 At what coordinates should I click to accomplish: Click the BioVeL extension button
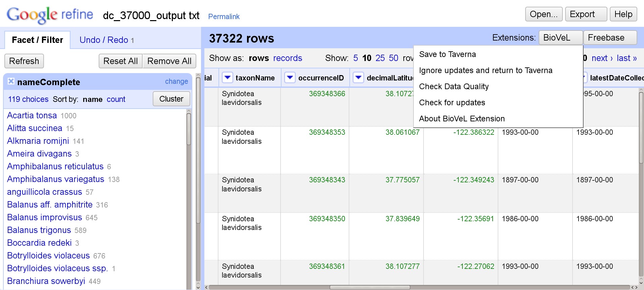pyautogui.click(x=560, y=38)
